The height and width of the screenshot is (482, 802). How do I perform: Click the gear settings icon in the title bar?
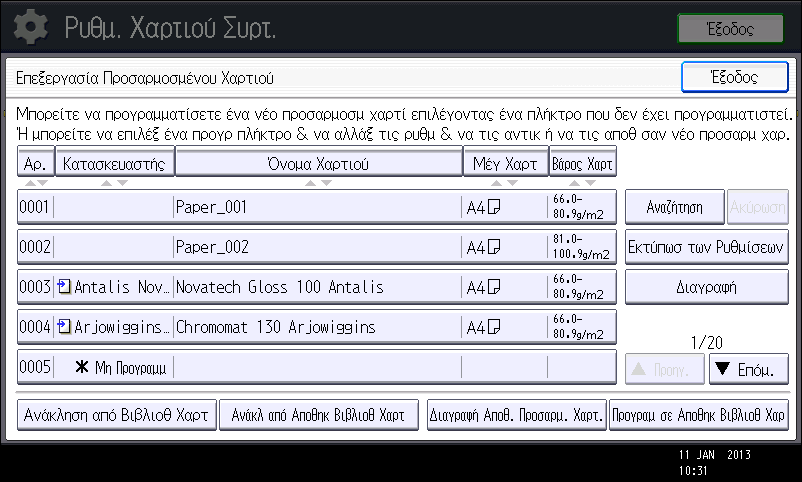click(31, 27)
